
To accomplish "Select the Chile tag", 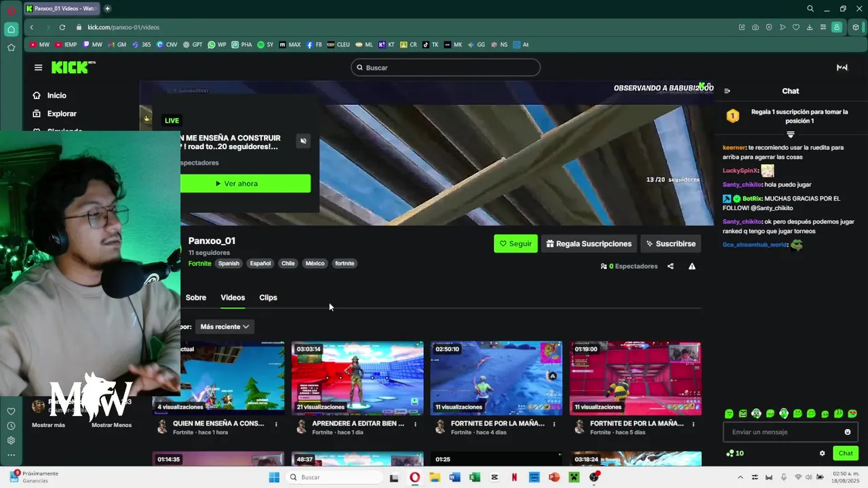I will [288, 264].
